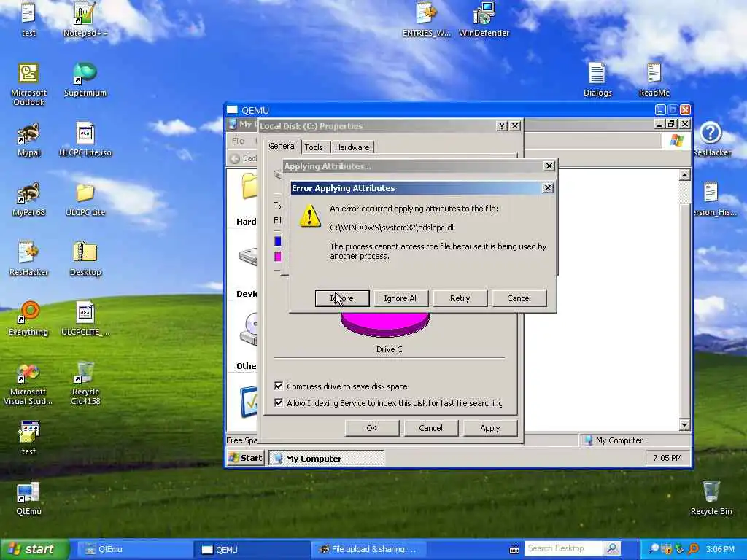Click the help question mark in Properties titlebar
Image resolution: width=747 pixels, height=560 pixels.
click(x=502, y=125)
